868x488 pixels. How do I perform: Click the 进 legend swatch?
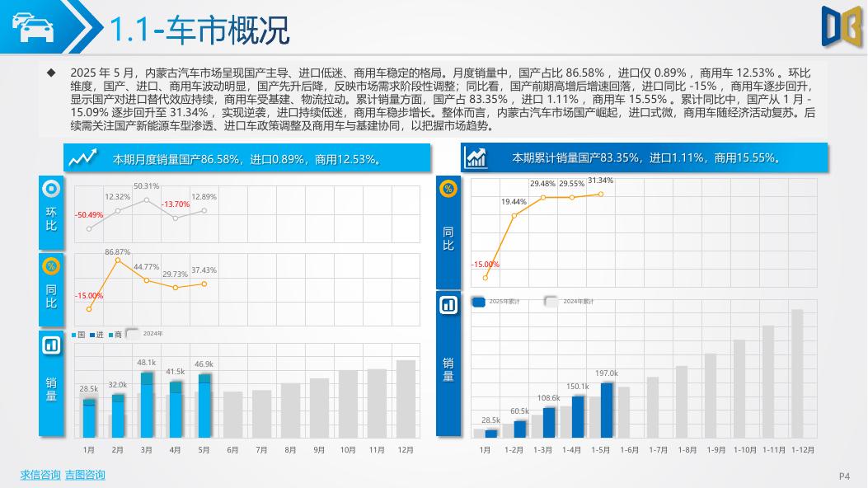click(x=92, y=335)
